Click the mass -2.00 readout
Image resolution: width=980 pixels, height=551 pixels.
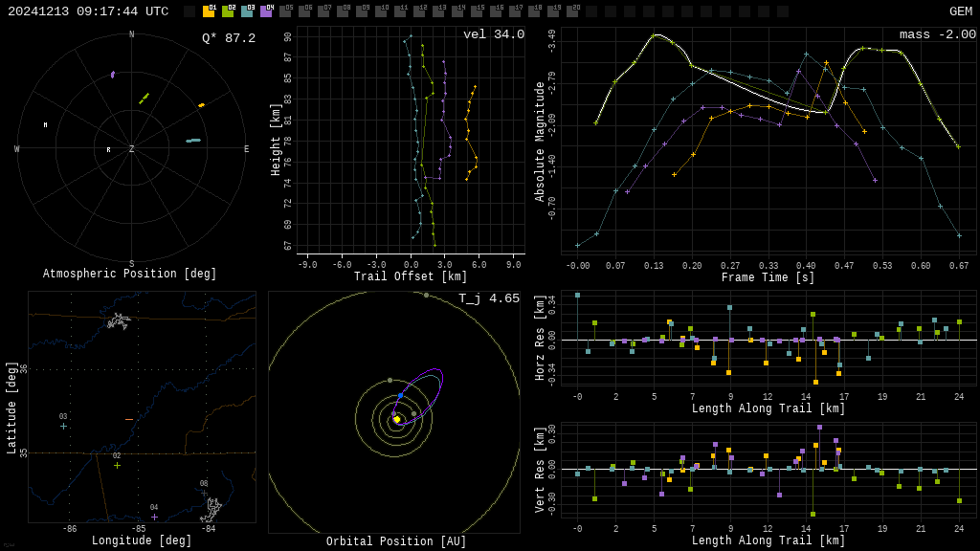(937, 34)
